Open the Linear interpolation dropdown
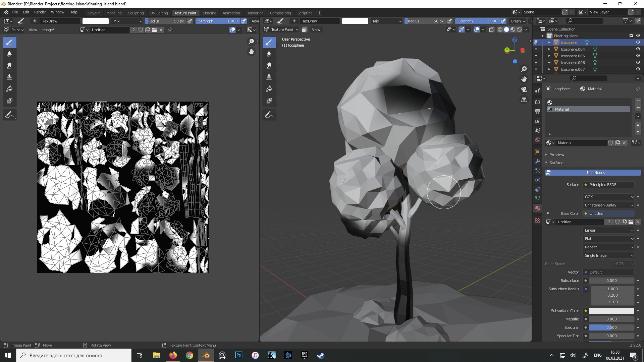644x362 pixels. point(609,230)
